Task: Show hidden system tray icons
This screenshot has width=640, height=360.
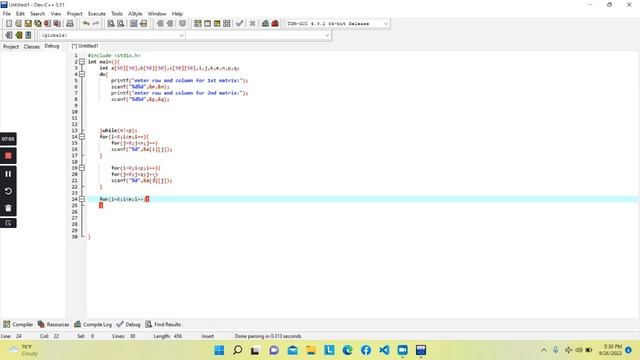Action: [x=544, y=350]
